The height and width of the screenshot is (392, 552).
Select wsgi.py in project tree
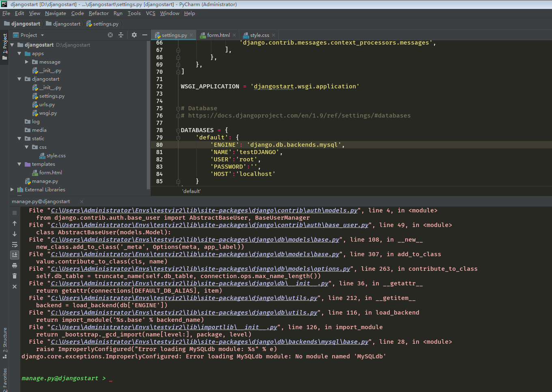coord(48,113)
